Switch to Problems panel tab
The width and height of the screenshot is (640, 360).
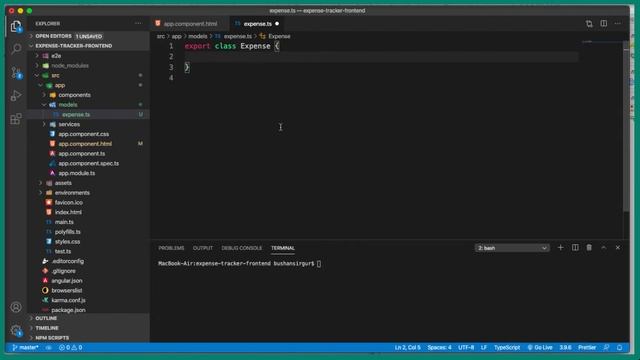(x=171, y=248)
